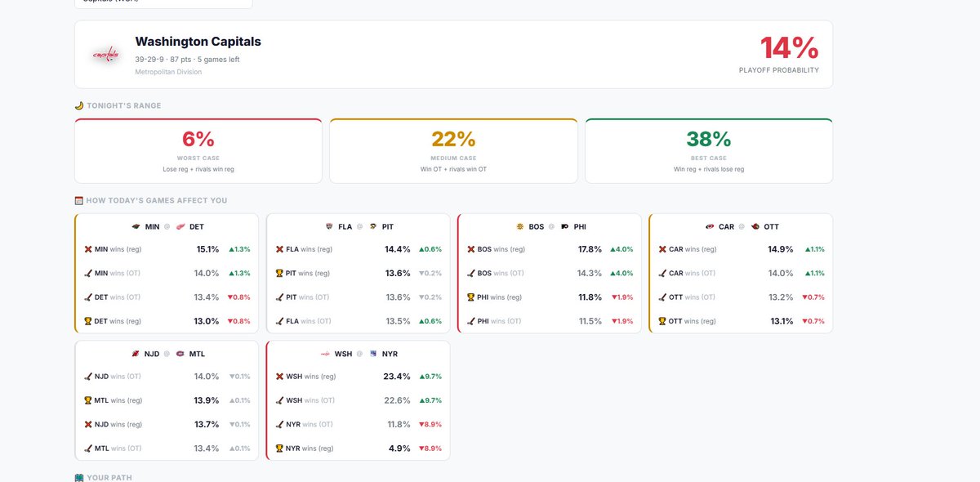Click the 14.9% value for CAR wins (reg)
The height and width of the screenshot is (482, 980).
(x=781, y=249)
